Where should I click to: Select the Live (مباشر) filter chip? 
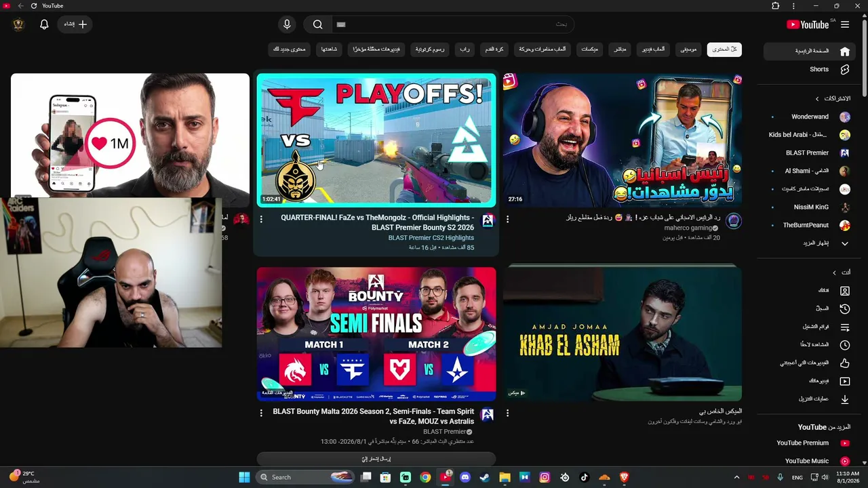tap(620, 49)
